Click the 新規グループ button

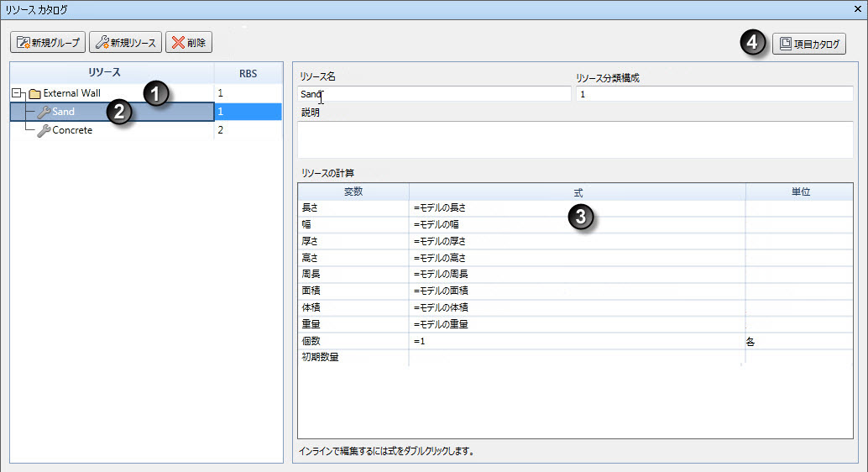coord(48,43)
